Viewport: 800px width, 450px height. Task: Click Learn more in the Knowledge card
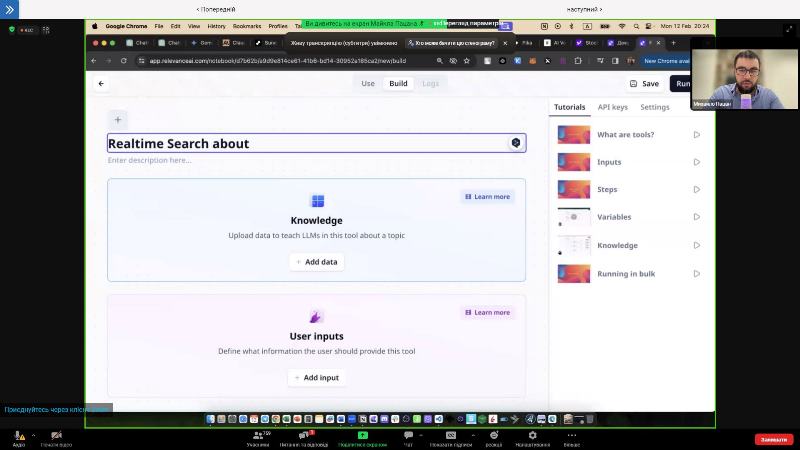(x=487, y=197)
